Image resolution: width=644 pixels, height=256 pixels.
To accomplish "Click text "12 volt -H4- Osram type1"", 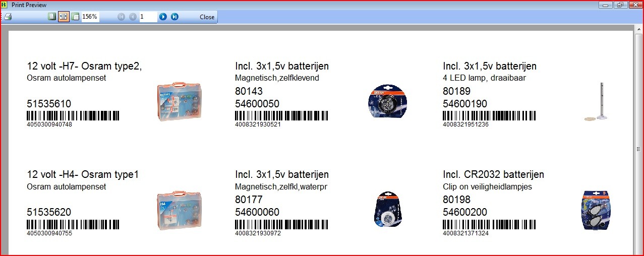I will [x=83, y=174].
